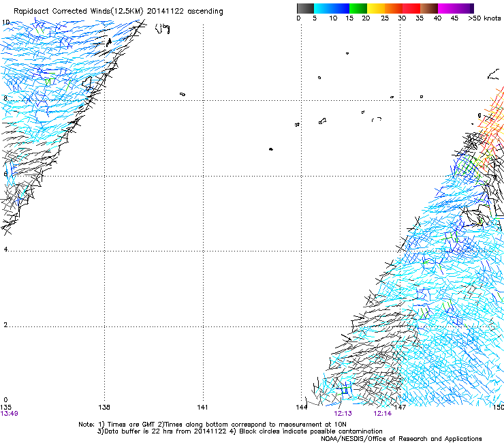
Task: Click the green 15-20 knots legend segment
Action: click(x=358, y=8)
